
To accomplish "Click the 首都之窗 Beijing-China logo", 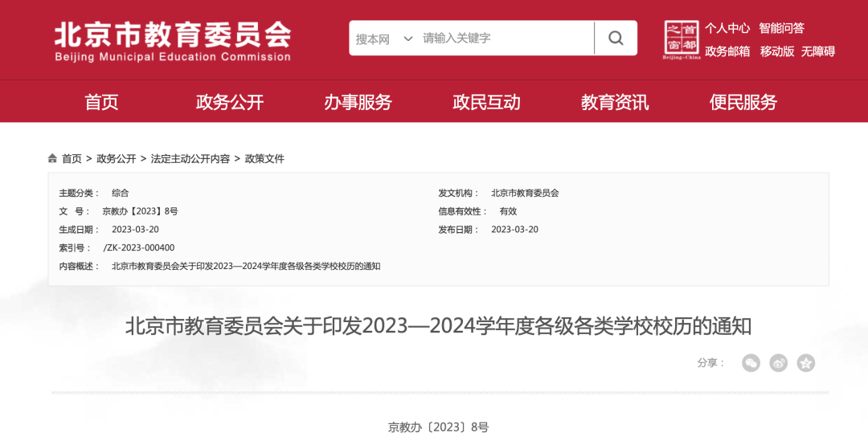I will [682, 40].
